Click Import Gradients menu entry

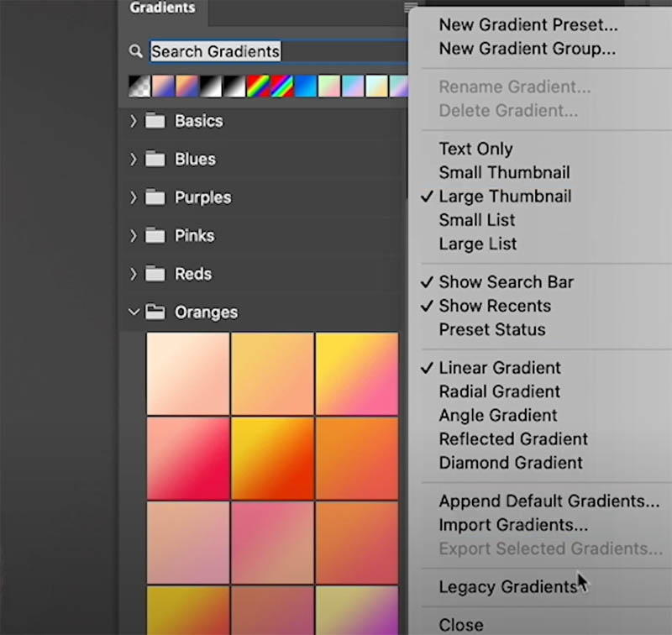[513, 525]
